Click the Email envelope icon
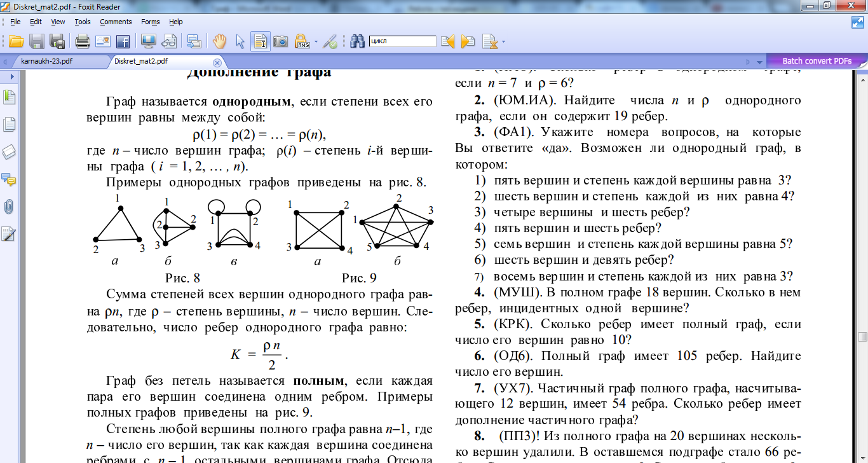The width and height of the screenshot is (868, 463). pos(103,41)
